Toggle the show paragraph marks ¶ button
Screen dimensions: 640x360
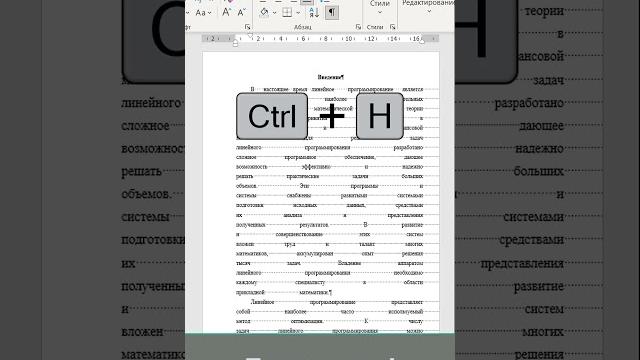[x=332, y=13]
